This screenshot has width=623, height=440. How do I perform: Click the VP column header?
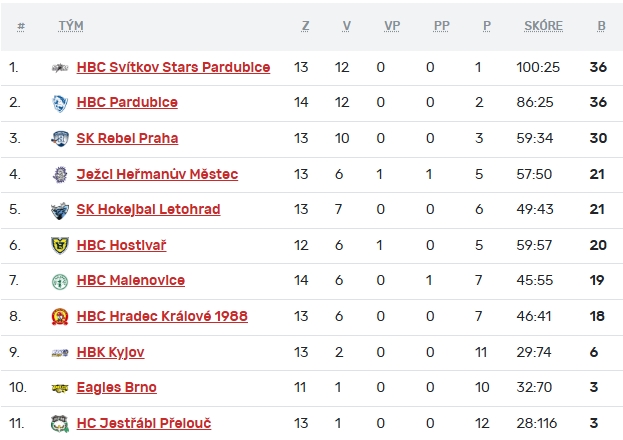pyautogui.click(x=392, y=26)
